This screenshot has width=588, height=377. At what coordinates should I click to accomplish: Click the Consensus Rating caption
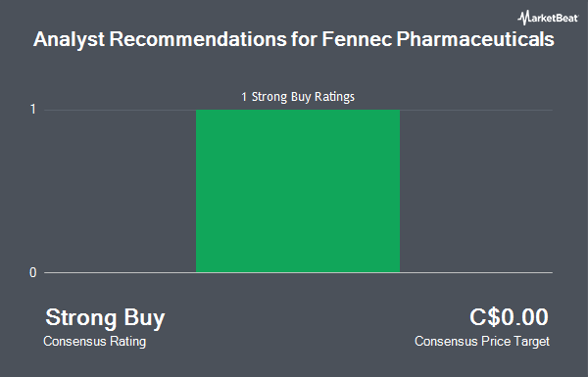click(x=94, y=342)
